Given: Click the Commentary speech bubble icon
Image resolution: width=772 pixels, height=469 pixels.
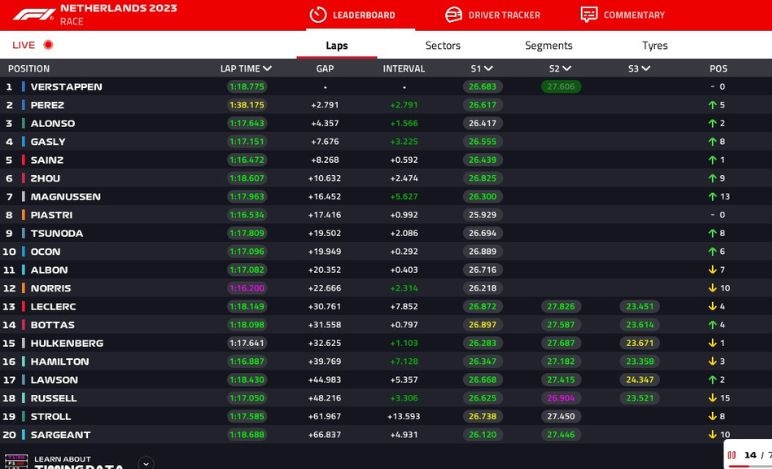Looking at the screenshot, I should (x=589, y=15).
